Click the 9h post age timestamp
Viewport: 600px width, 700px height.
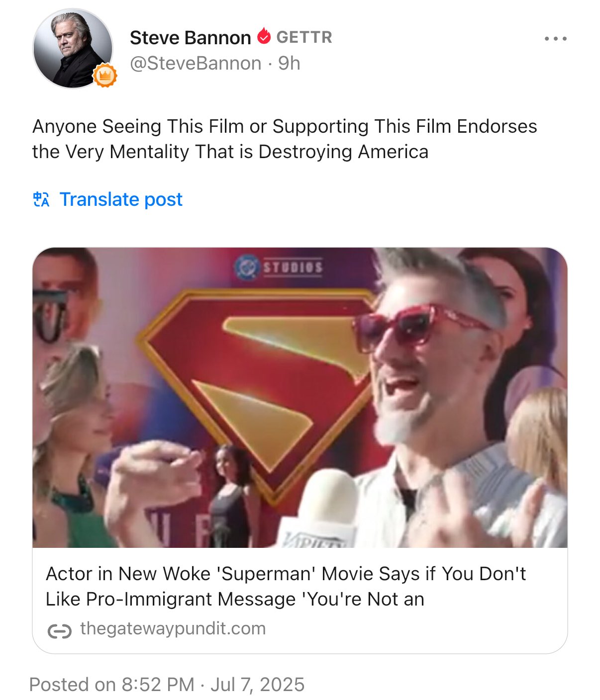point(289,64)
